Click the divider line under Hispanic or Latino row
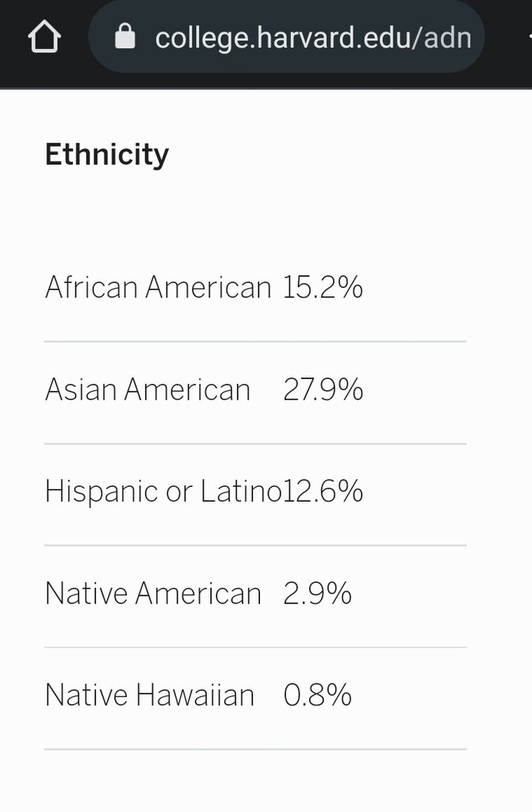532x812 pixels. tap(255, 546)
